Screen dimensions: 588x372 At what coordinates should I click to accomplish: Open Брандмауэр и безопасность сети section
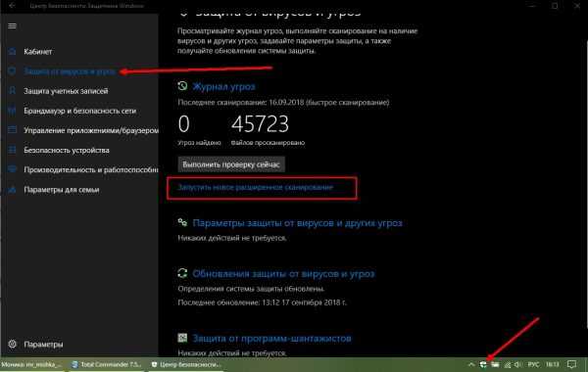coord(80,111)
